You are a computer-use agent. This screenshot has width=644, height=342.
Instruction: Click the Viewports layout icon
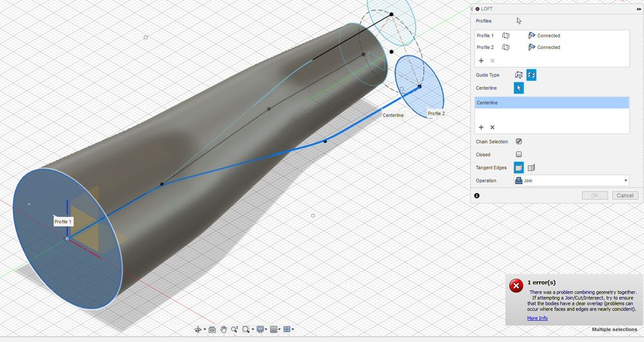(287, 329)
